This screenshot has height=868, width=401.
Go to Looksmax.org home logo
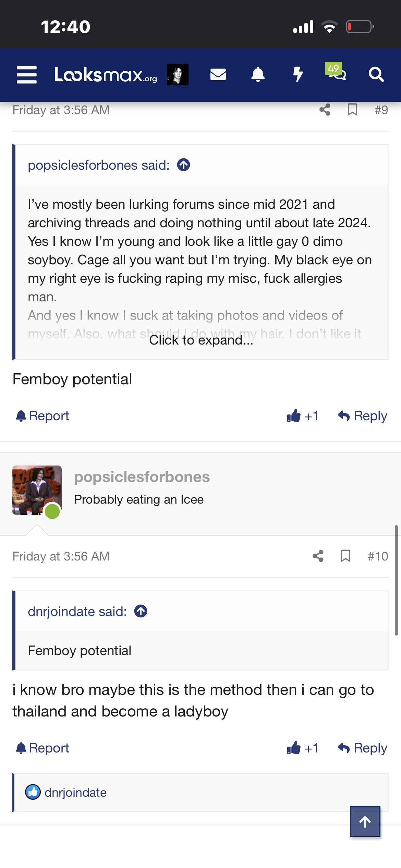pyautogui.click(x=106, y=75)
